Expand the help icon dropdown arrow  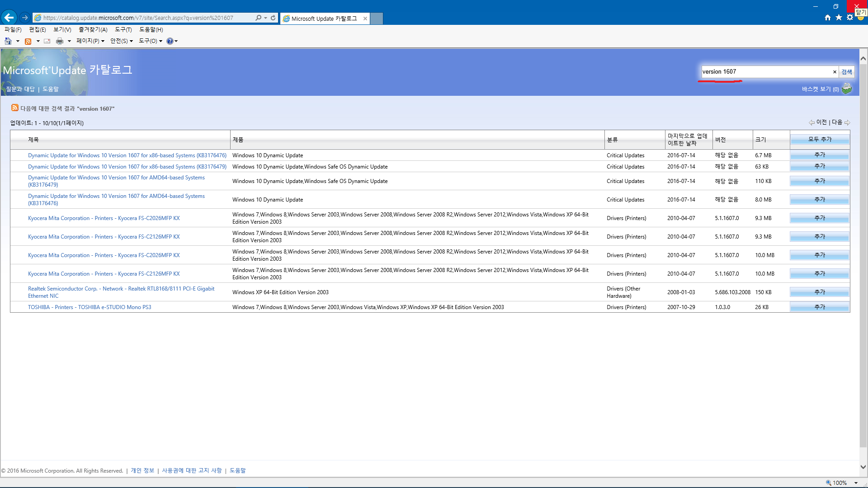pyautogui.click(x=176, y=41)
